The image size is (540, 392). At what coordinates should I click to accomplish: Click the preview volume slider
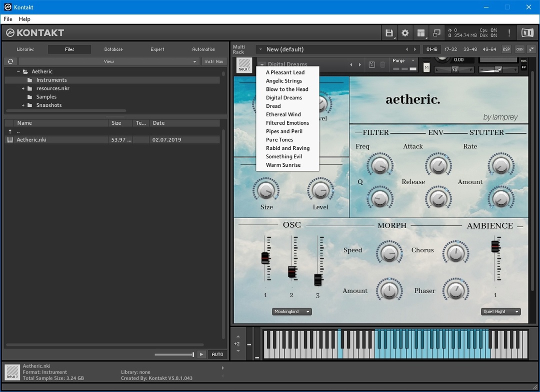coord(174,355)
